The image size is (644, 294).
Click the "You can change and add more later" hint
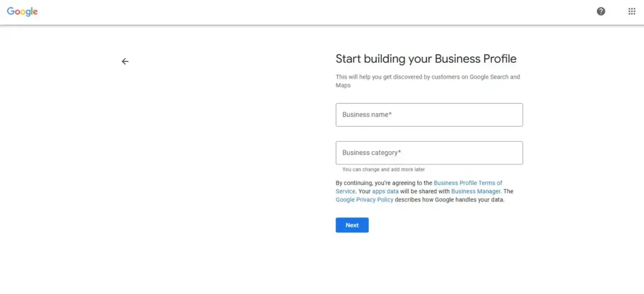pyautogui.click(x=383, y=169)
